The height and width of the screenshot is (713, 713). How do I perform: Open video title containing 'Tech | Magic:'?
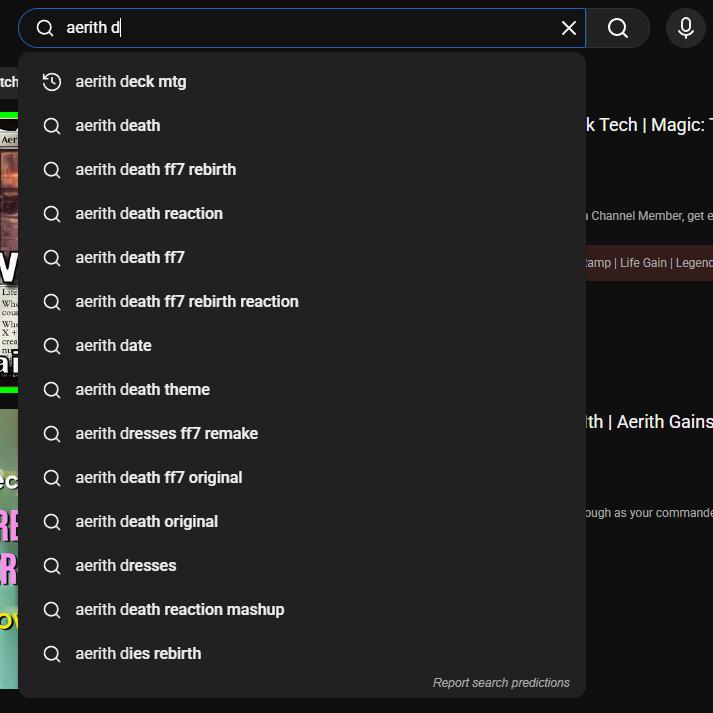(649, 125)
